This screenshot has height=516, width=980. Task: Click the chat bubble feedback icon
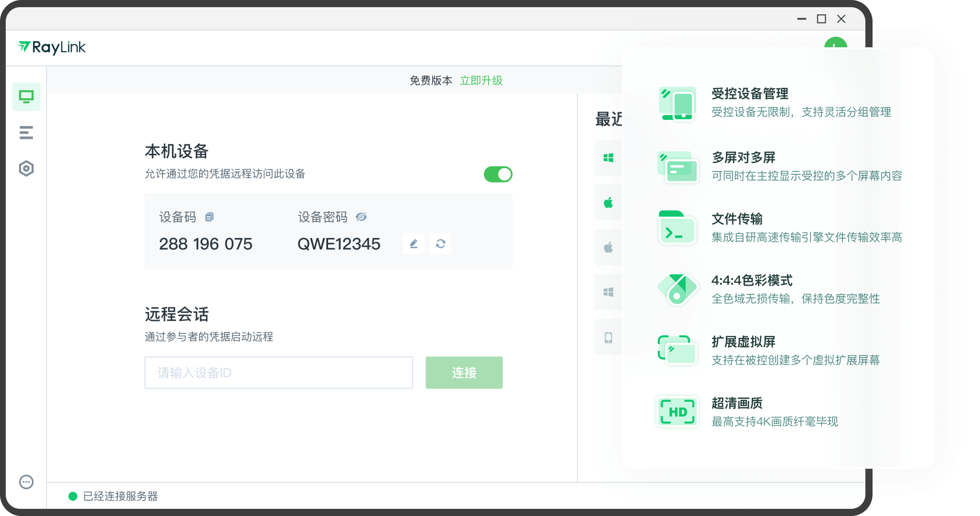click(x=26, y=482)
